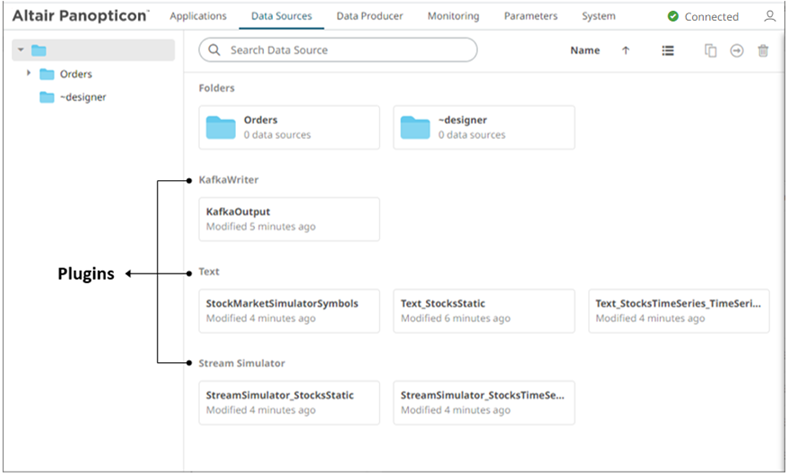Image resolution: width=788 pixels, height=476 pixels.
Task: Open the Name sort-by dropdown
Action: tap(585, 51)
